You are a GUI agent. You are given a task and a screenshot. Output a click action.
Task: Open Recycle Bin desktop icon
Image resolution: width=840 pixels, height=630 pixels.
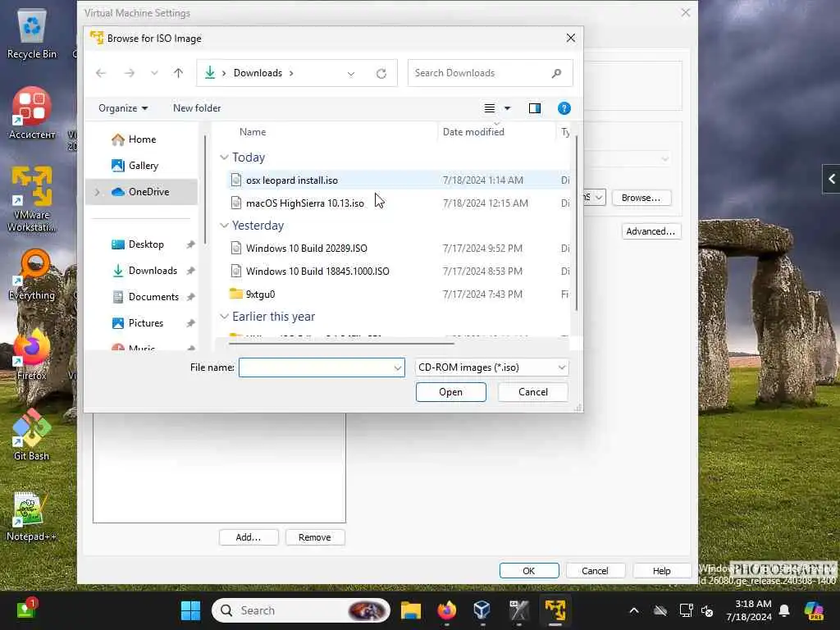point(32,34)
